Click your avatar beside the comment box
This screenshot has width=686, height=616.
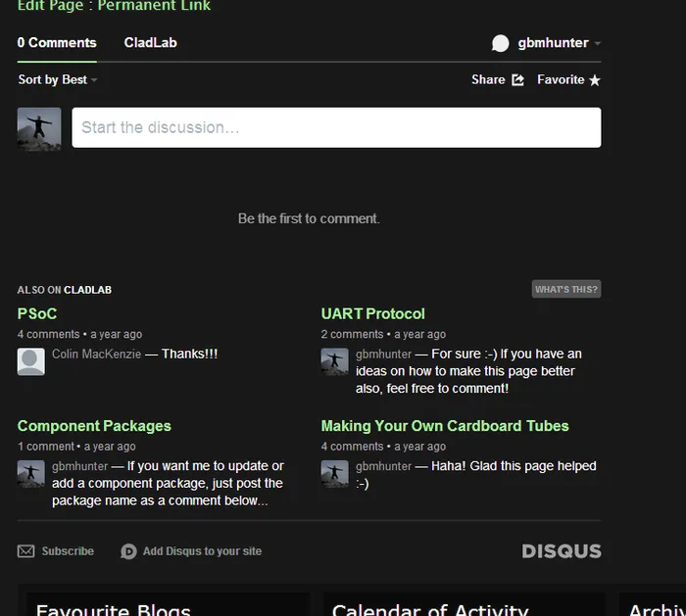[39, 128]
